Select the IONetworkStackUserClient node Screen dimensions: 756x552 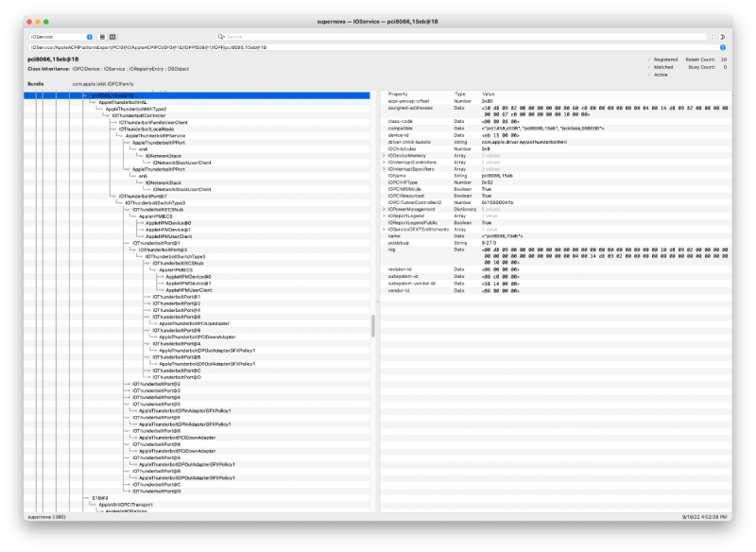180,163
